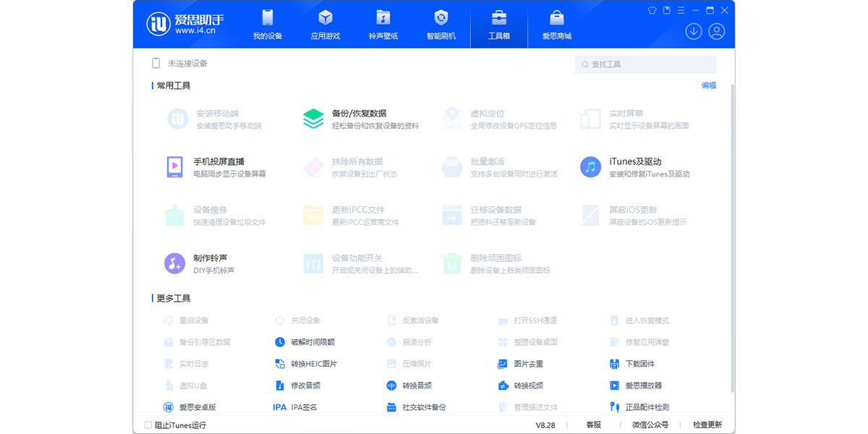Open 修改音频 tool

297,386
